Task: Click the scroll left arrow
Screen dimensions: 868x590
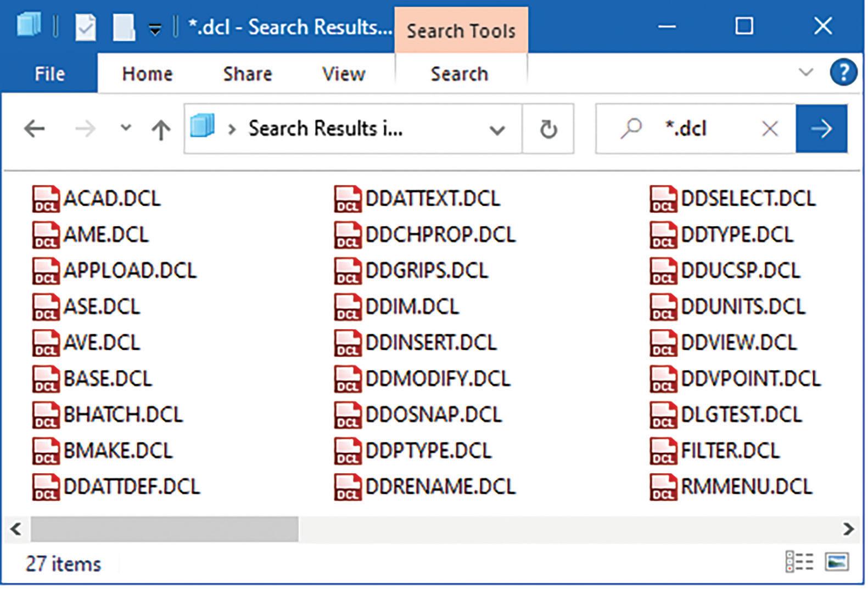Action: [16, 529]
